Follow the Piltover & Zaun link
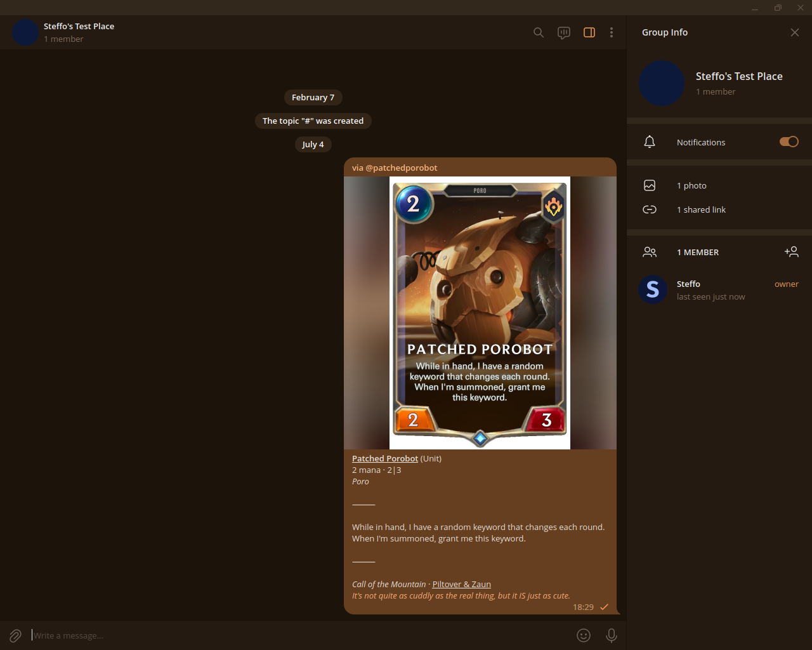The height and width of the screenshot is (650, 812). pos(462,584)
